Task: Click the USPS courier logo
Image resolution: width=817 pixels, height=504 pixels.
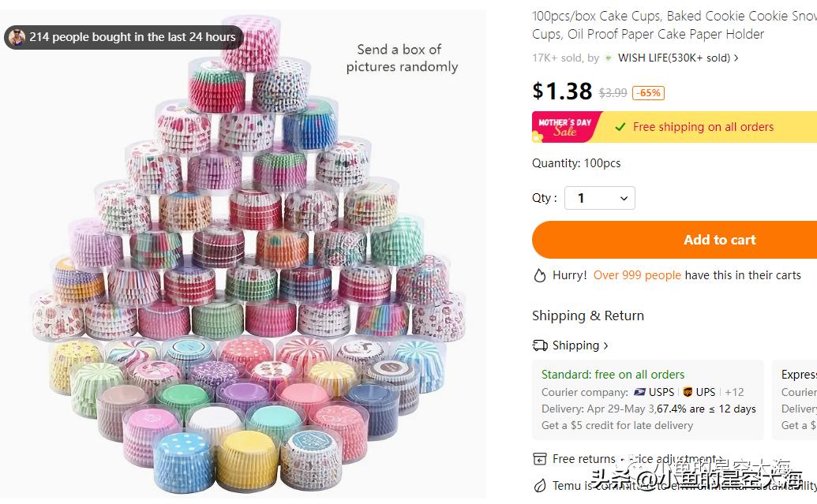Action: [639, 392]
